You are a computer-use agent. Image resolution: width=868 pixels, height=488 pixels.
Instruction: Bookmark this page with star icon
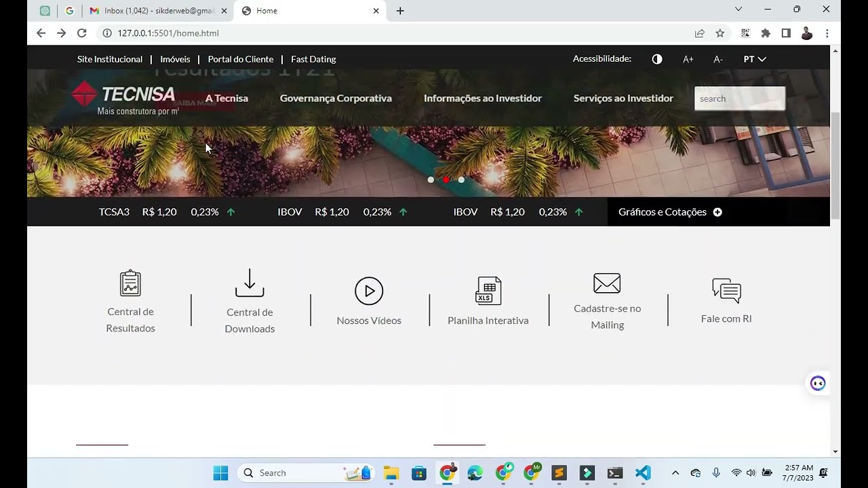pyautogui.click(x=719, y=33)
